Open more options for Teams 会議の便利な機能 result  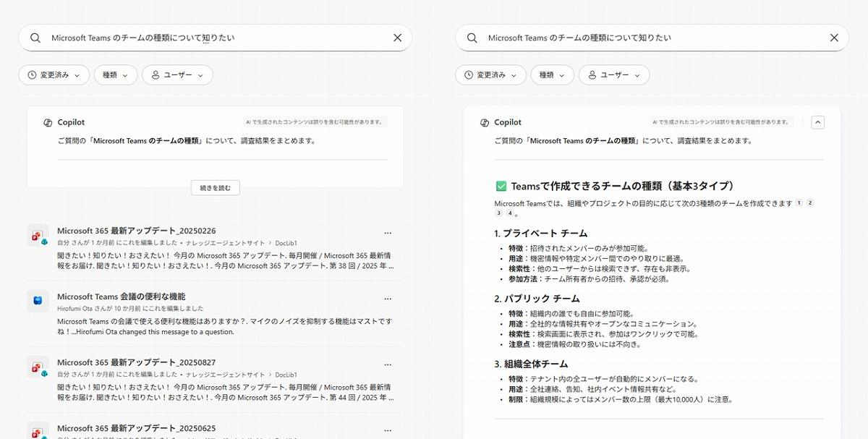(x=388, y=298)
